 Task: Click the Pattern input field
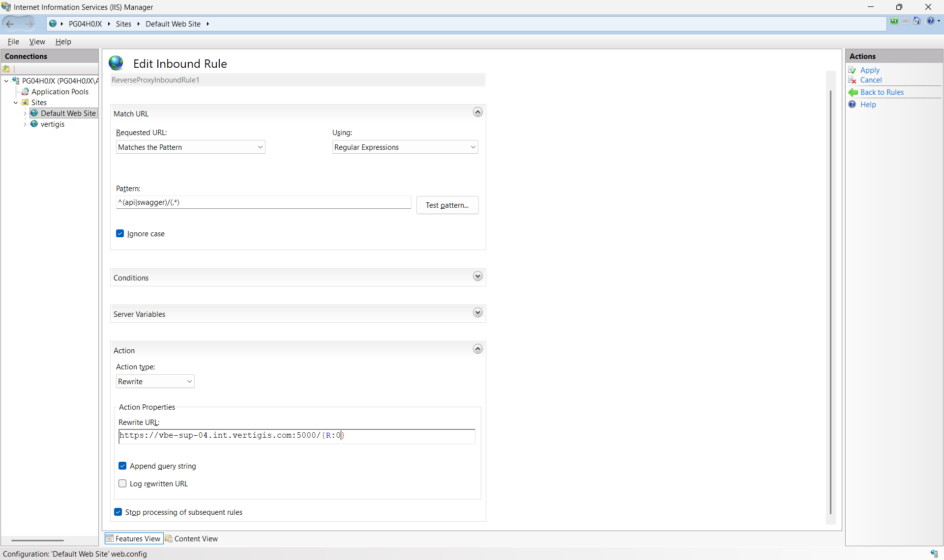pyautogui.click(x=264, y=202)
